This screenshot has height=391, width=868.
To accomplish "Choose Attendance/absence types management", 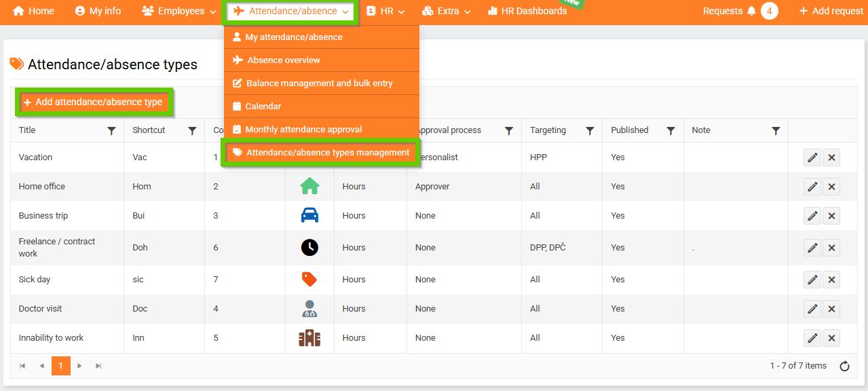I will click(x=322, y=153).
